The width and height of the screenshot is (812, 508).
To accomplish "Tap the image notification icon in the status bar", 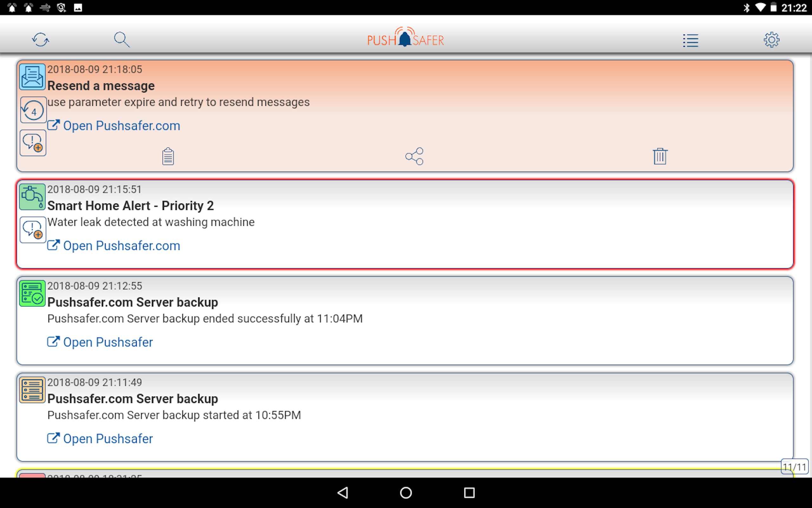I will tap(78, 7).
